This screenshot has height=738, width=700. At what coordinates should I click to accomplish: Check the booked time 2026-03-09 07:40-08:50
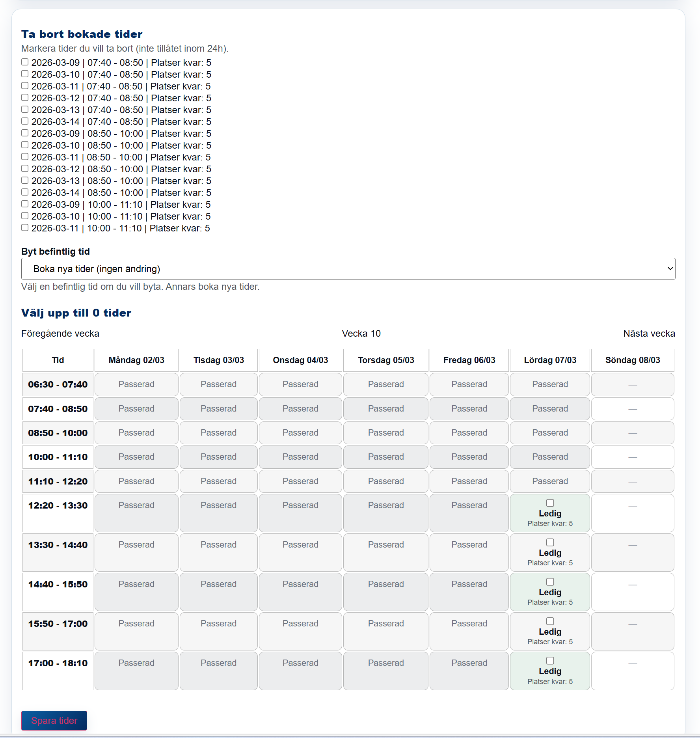(x=25, y=61)
